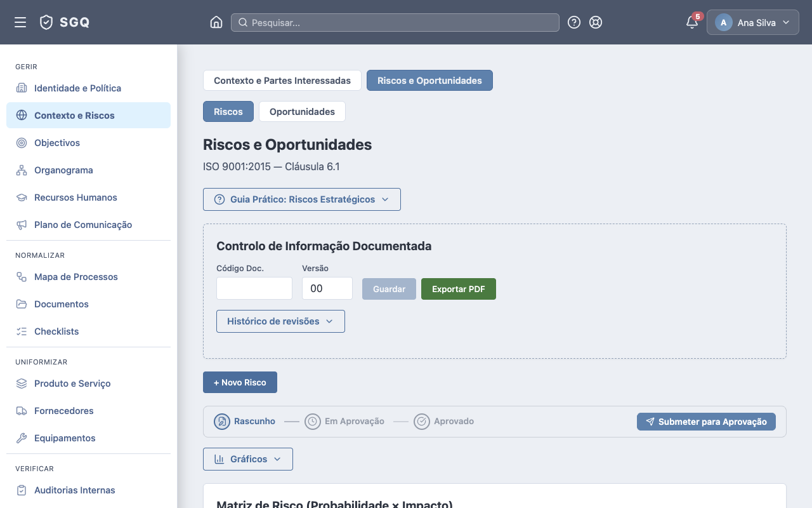
Task: Select the Riscos sub-tab
Action: [228, 112]
